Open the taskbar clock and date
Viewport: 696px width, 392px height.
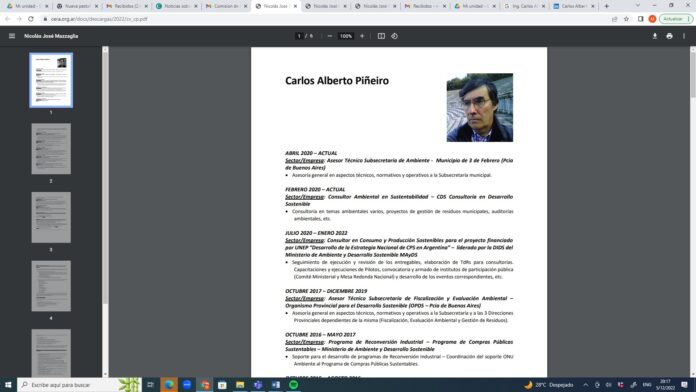coord(665,385)
